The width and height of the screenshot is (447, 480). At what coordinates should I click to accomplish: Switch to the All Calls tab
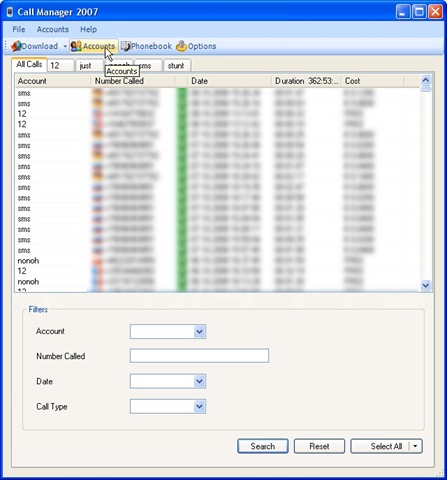tap(29, 64)
